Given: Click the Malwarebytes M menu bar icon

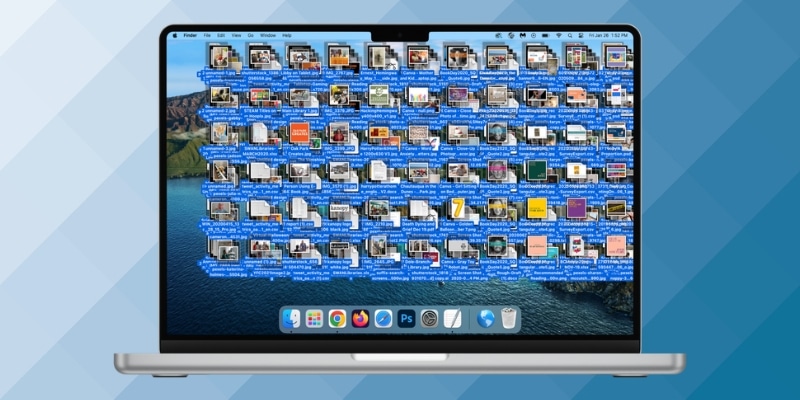Looking at the screenshot, I should (x=522, y=36).
